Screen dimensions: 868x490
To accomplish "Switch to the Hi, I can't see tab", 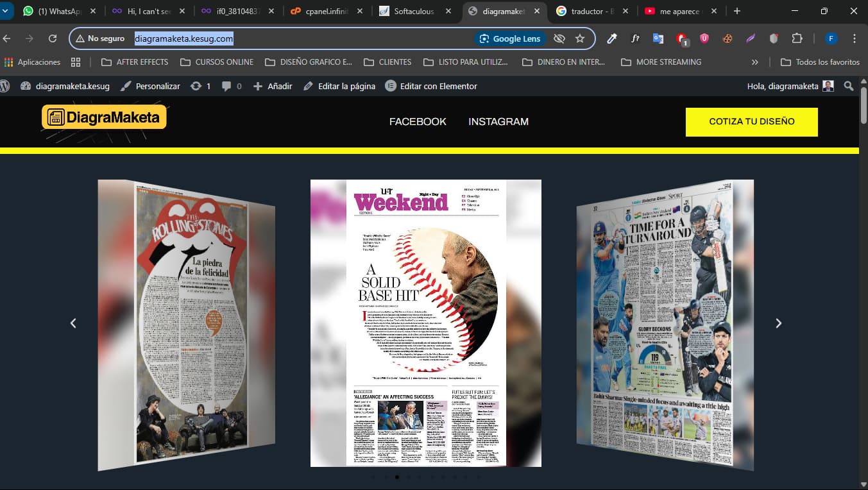I will 141,11.
